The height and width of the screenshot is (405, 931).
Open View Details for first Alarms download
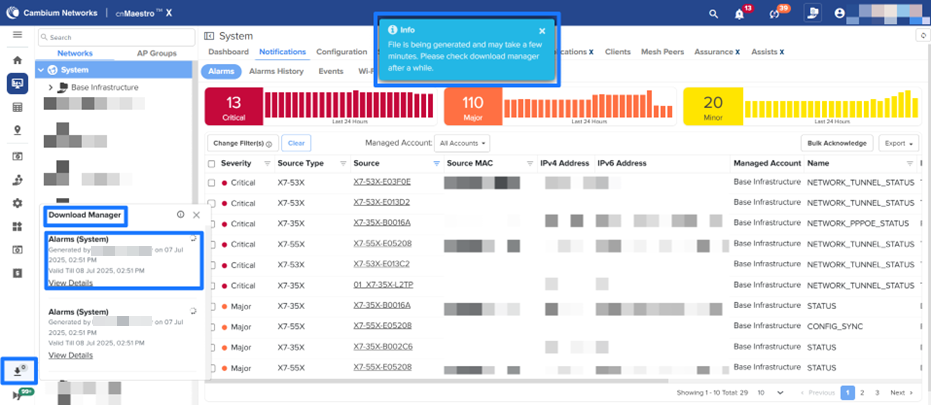coord(70,284)
